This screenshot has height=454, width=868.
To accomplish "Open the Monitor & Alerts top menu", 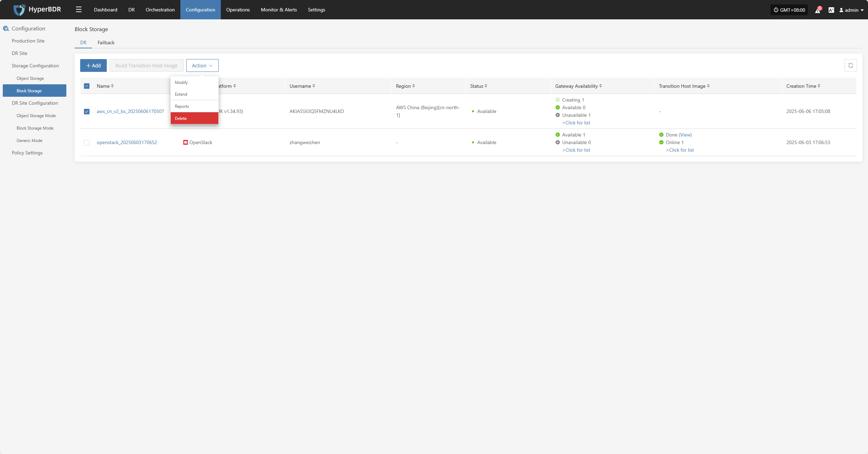I will click(279, 10).
